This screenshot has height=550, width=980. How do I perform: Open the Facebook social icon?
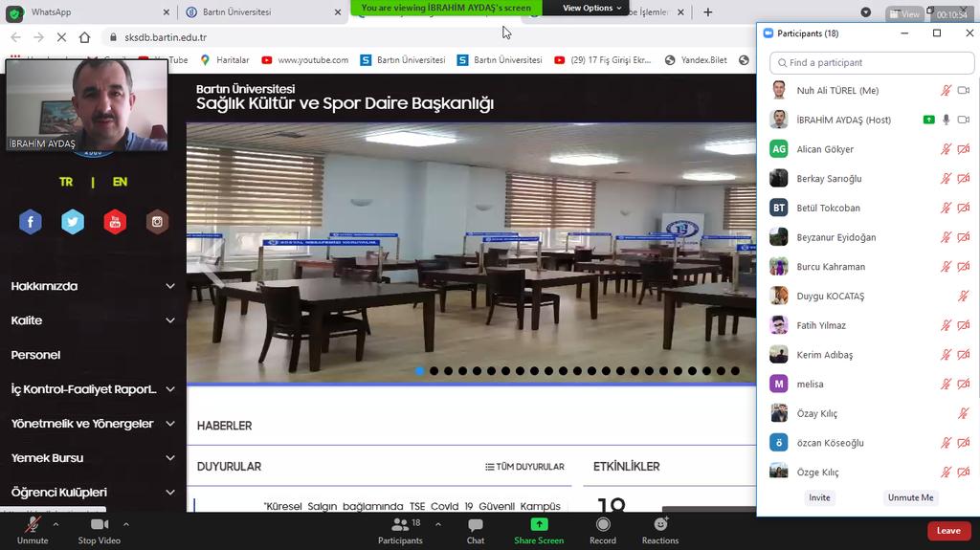tap(31, 222)
